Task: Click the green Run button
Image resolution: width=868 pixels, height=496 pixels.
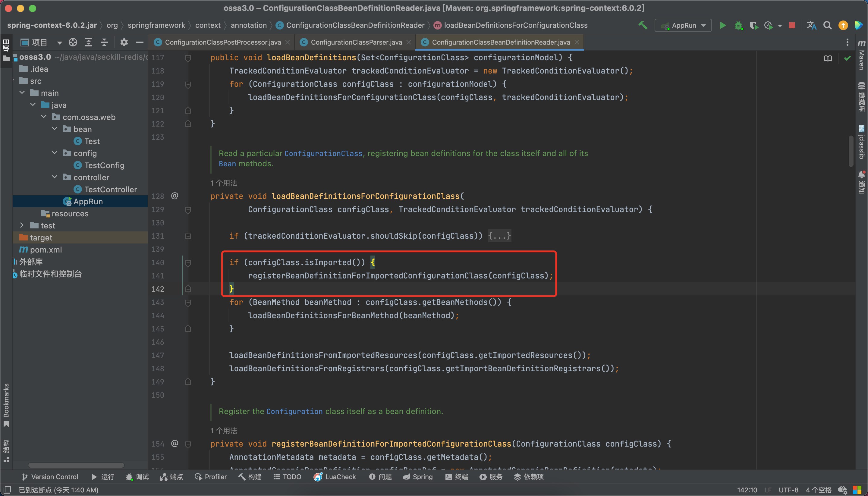Action: (x=722, y=26)
